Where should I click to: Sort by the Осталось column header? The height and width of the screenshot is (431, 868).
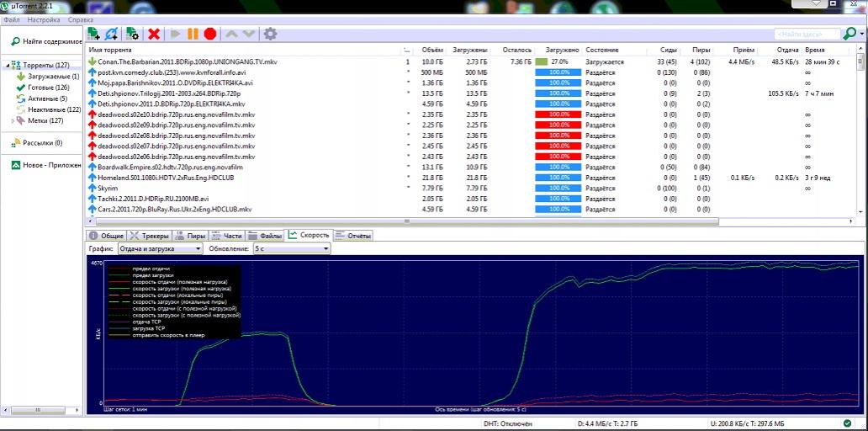[517, 51]
